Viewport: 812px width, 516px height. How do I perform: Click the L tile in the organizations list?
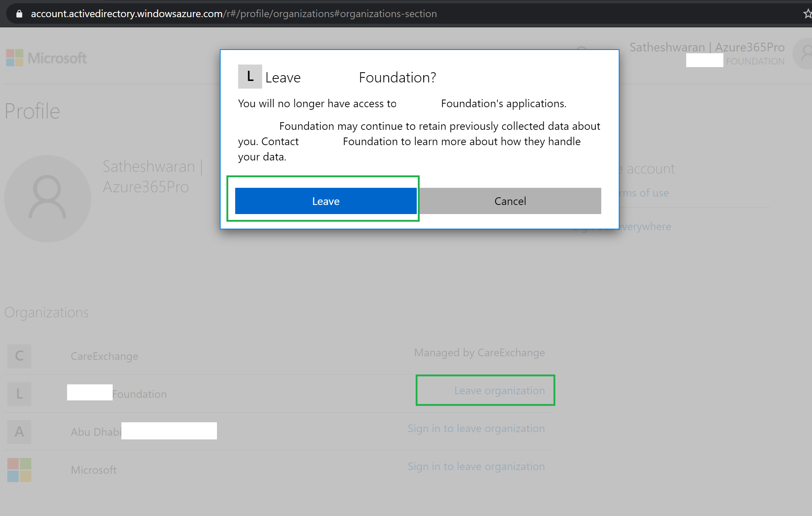coord(19,394)
